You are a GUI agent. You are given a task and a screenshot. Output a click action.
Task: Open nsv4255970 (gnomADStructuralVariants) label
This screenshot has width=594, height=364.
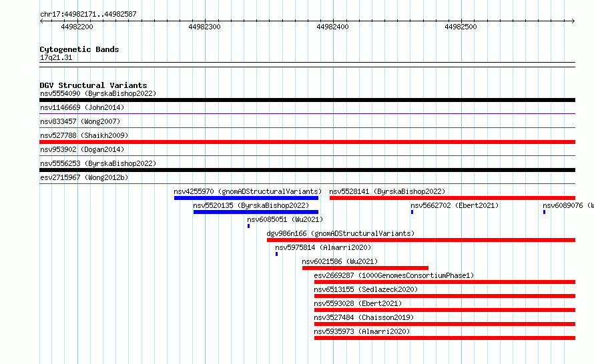pyautogui.click(x=248, y=191)
